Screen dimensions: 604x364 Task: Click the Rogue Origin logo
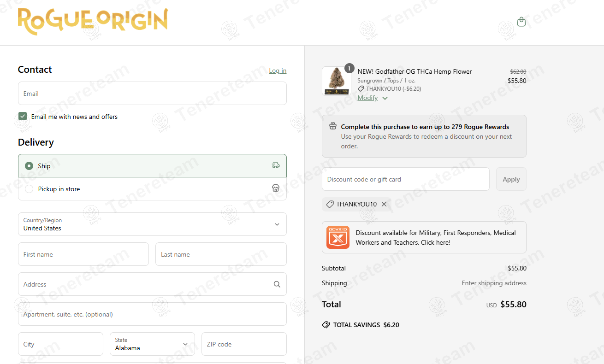tap(93, 22)
